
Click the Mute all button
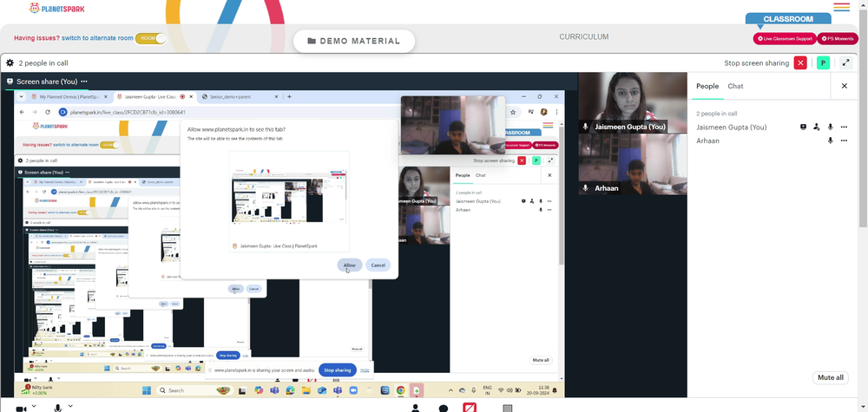pyautogui.click(x=831, y=377)
